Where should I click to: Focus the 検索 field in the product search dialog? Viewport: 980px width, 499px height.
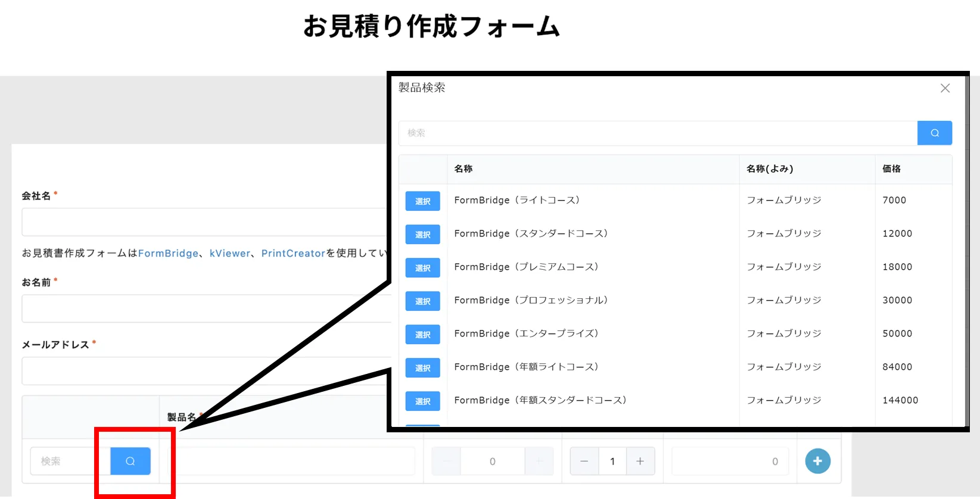[658, 133]
